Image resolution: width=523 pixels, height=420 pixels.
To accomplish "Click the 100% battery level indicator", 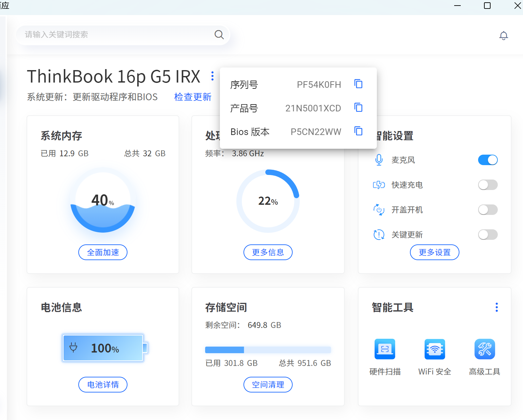I will 105,348.
